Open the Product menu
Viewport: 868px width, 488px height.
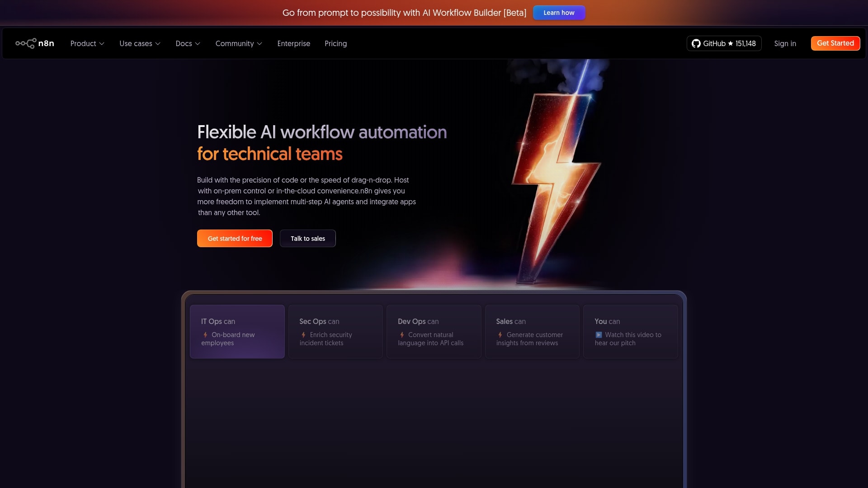(x=87, y=43)
